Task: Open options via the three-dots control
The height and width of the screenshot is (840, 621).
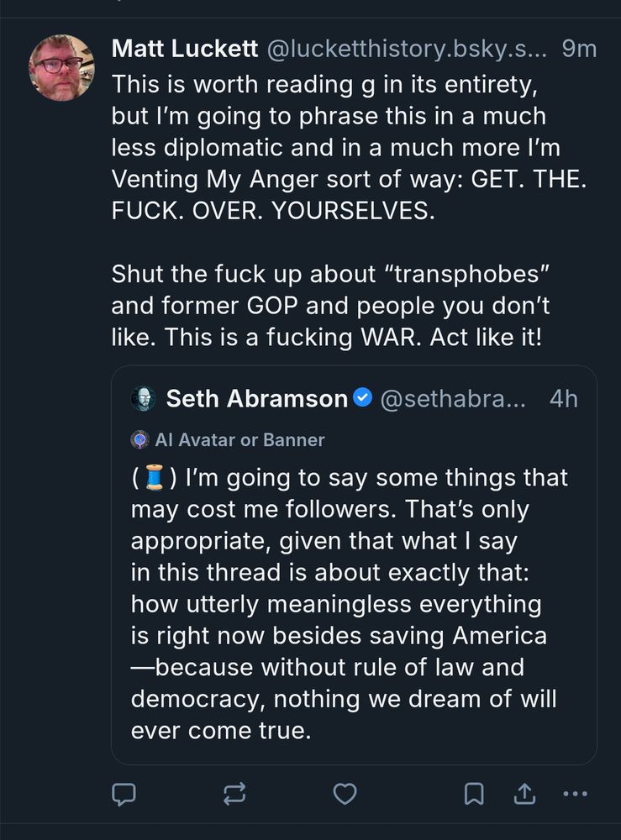Action: coord(575,793)
